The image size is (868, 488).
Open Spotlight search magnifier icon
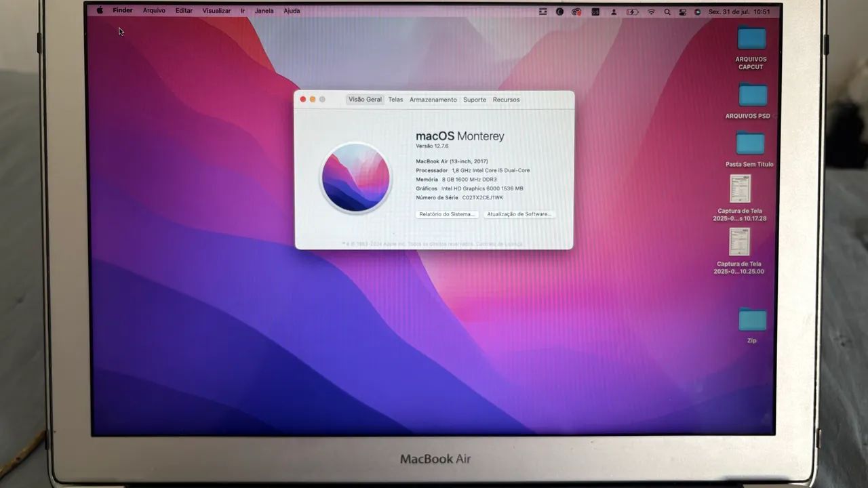pyautogui.click(x=667, y=12)
